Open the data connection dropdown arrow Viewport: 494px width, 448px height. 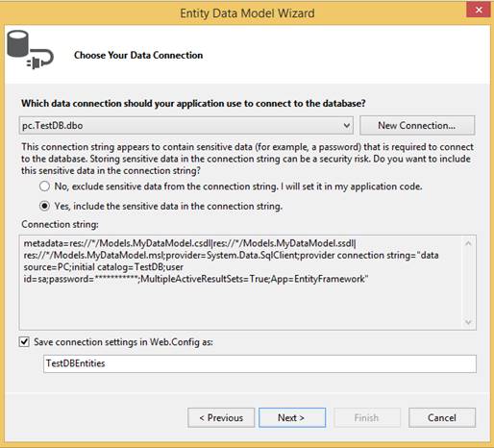tap(346, 125)
